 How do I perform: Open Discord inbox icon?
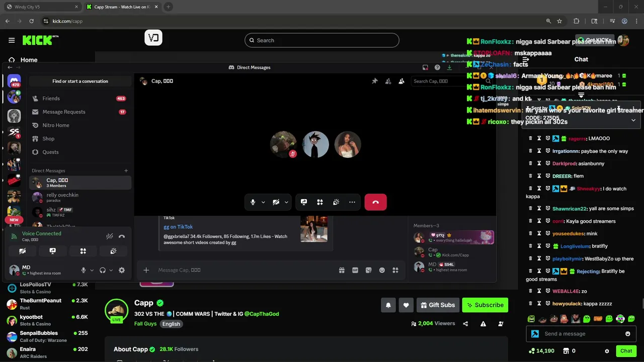click(x=425, y=67)
